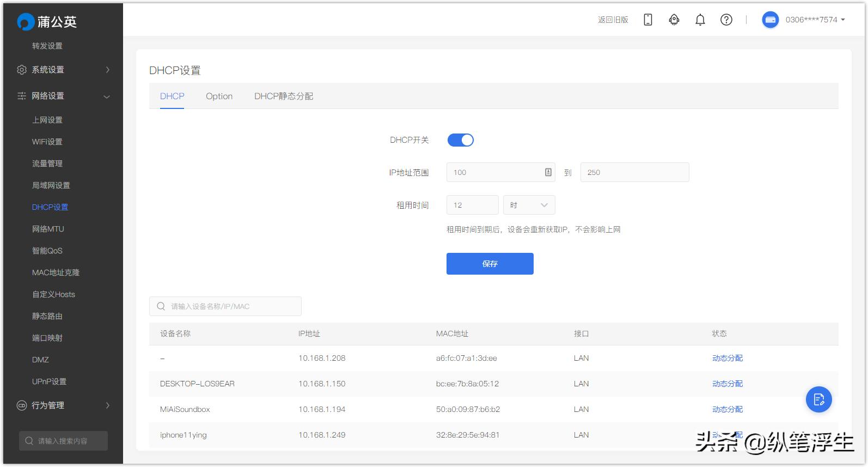The image size is (868, 467).
Task: Click MAC address 50:a0:09:87:b6:b2
Action: pyautogui.click(x=468, y=409)
